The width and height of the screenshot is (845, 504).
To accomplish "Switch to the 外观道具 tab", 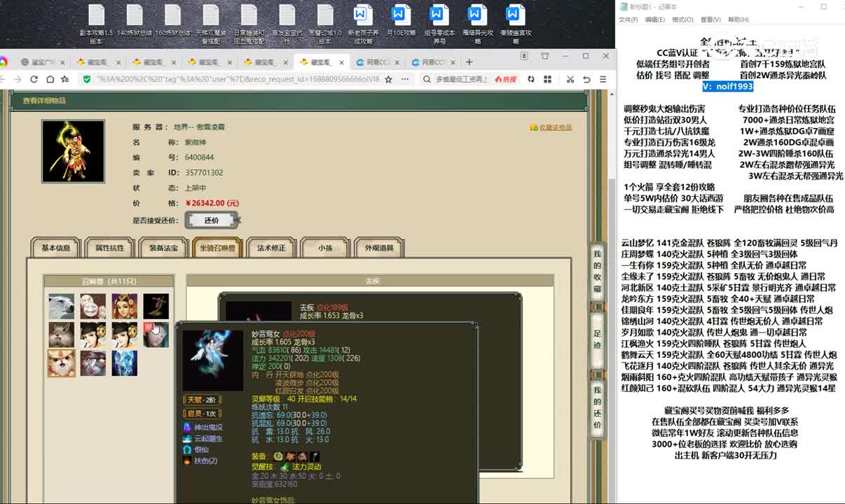I will click(379, 248).
